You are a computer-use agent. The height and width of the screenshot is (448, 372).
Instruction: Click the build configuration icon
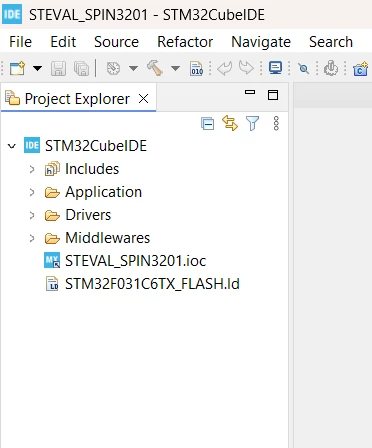coord(113,68)
